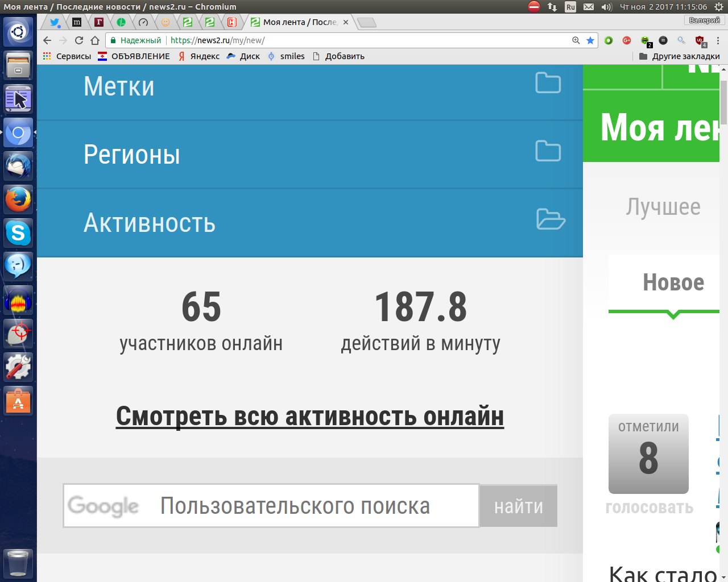Viewport: 728px width, 582px height.
Task: Click the folder icon beside Регионы
Action: click(548, 151)
